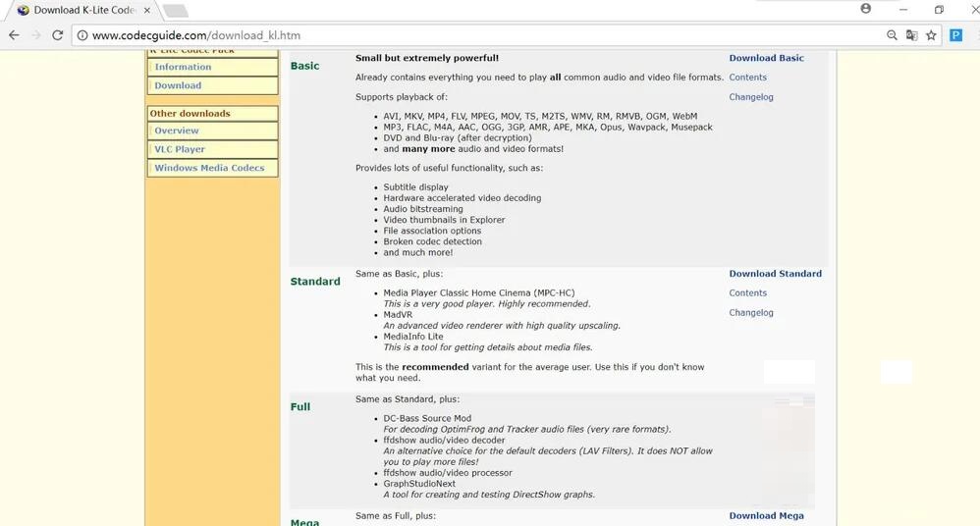Bookmark this page with the star icon
The image size is (980, 526).
(931, 35)
